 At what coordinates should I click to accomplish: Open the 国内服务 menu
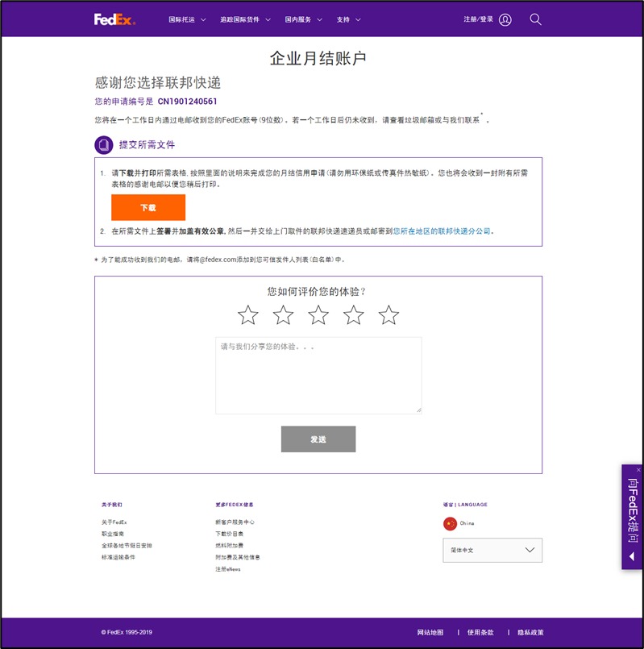298,19
